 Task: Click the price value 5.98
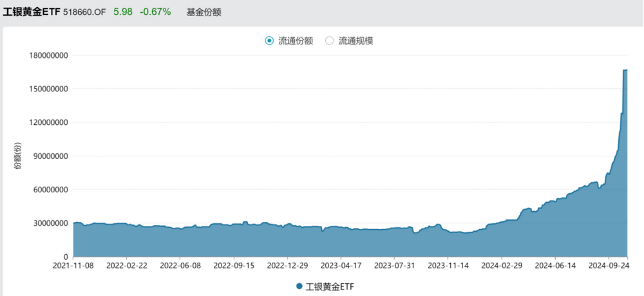point(123,12)
